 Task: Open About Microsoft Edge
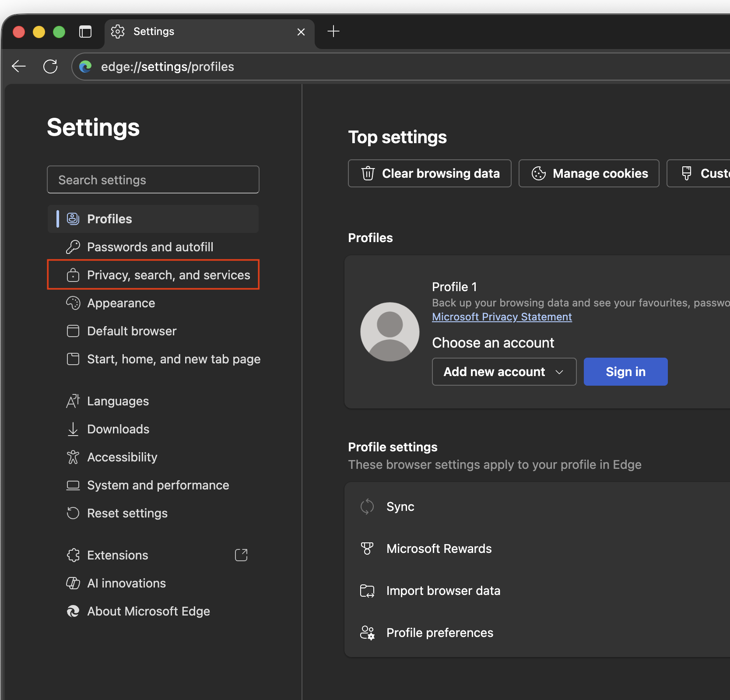click(x=153, y=611)
